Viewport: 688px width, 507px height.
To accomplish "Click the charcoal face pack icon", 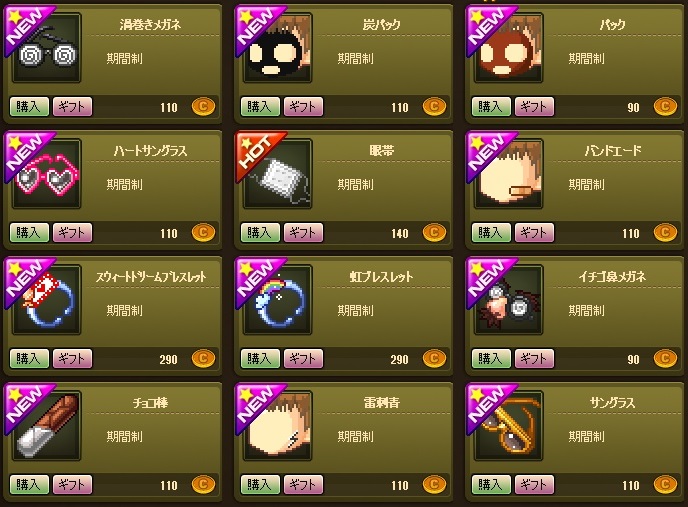I will (x=277, y=48).
